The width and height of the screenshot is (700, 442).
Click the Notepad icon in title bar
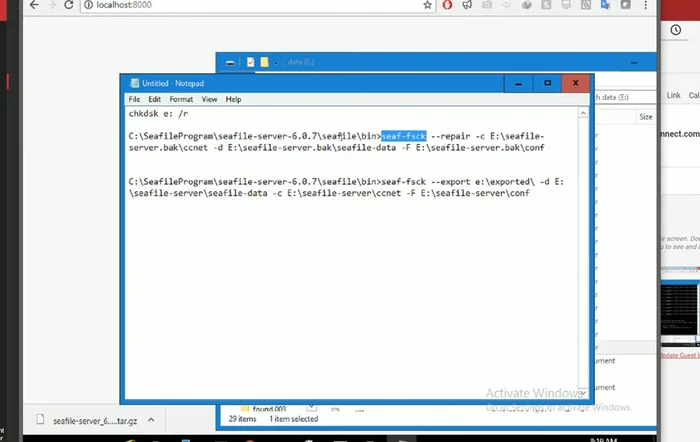[132, 84]
